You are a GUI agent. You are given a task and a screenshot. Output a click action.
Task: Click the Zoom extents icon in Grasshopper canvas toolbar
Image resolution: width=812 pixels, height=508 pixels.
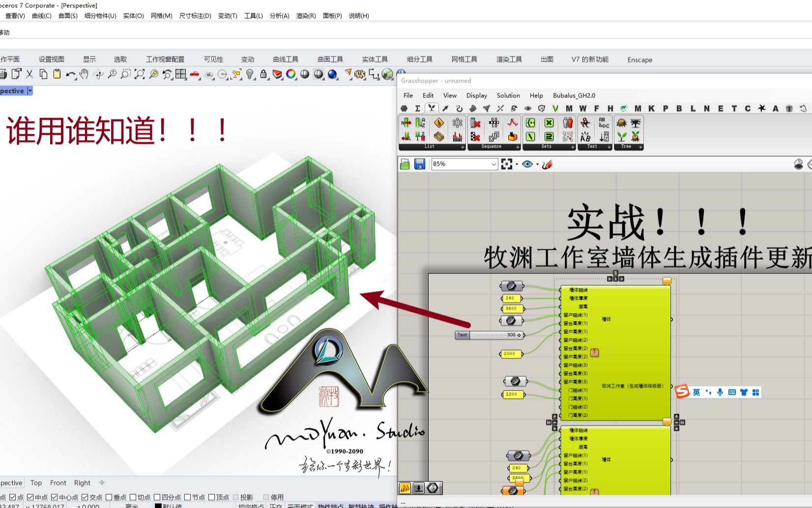[x=507, y=164]
